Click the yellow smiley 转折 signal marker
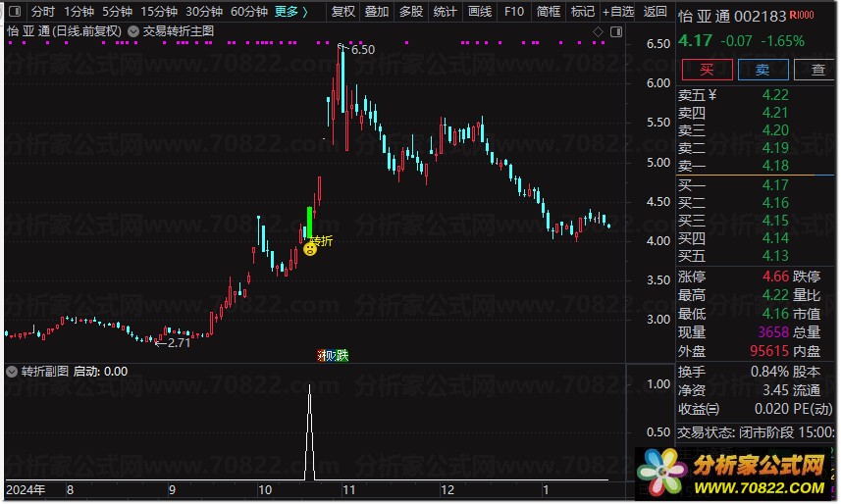The width and height of the screenshot is (841, 504). pos(310,249)
